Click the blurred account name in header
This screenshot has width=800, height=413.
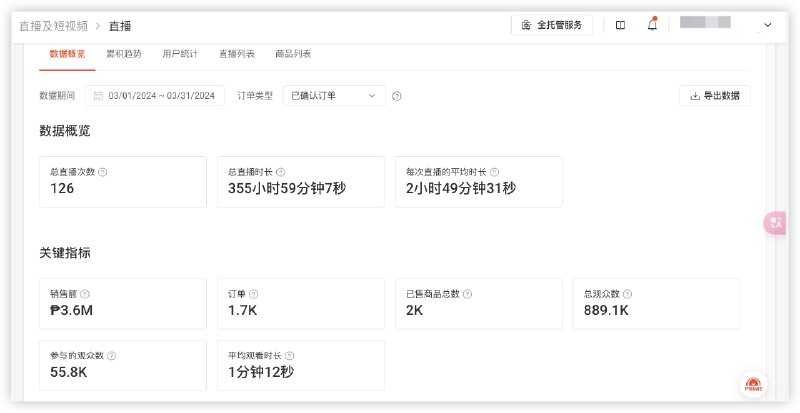click(x=705, y=22)
